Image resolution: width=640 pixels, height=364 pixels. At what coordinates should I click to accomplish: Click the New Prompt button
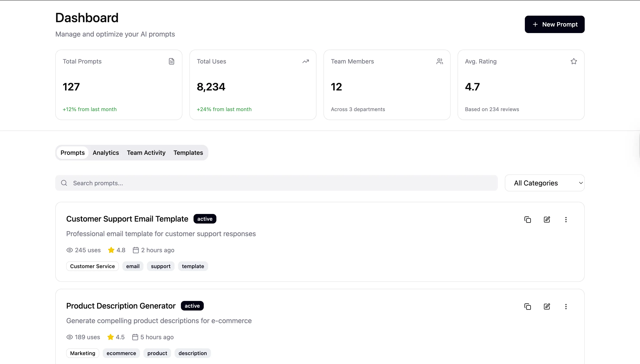[x=554, y=24]
